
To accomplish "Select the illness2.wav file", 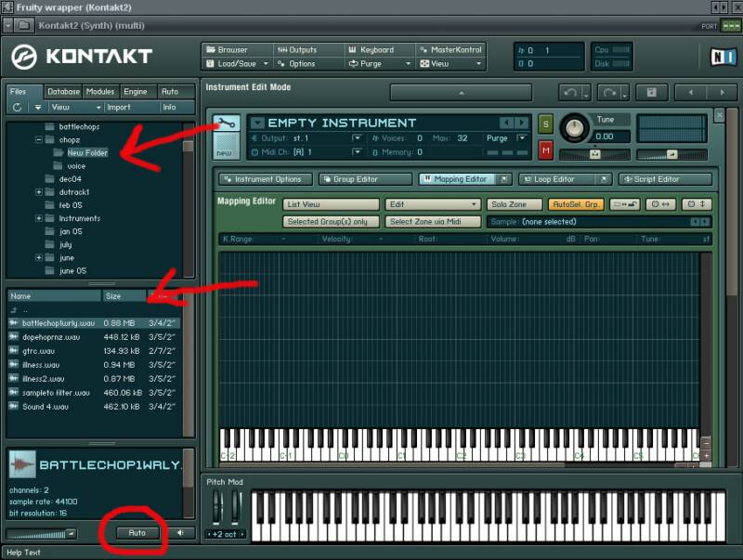I will pyautogui.click(x=94, y=379).
